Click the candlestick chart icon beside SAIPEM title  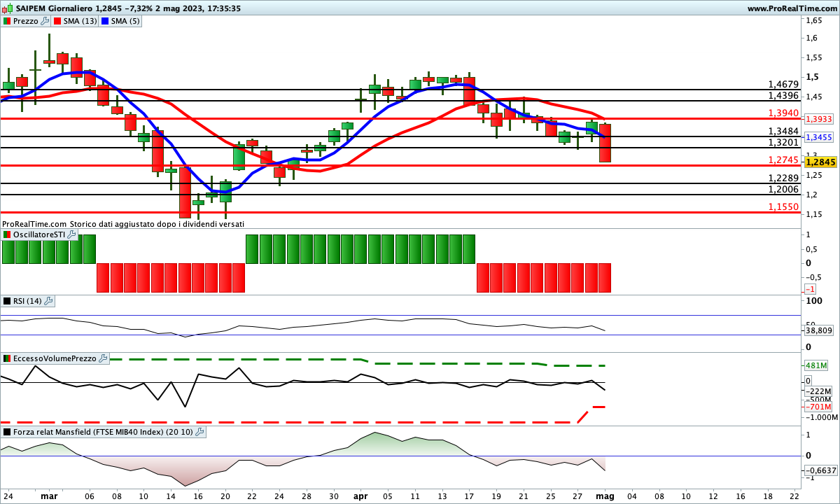[x=8, y=8]
